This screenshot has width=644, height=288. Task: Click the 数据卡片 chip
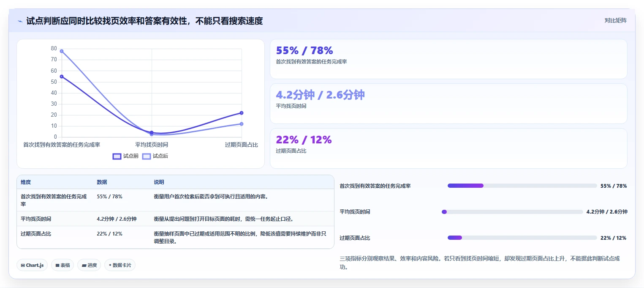point(120,265)
